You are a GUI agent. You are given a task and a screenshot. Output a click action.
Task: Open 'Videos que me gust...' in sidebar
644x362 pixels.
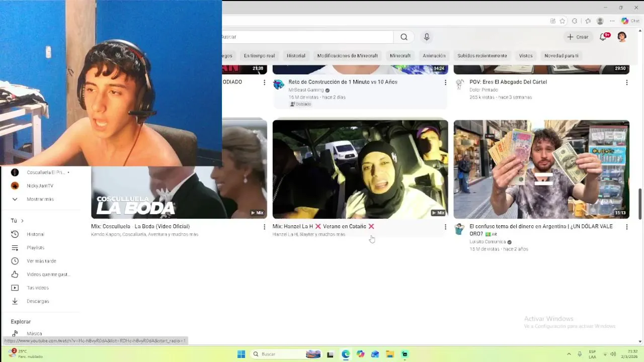point(40,275)
